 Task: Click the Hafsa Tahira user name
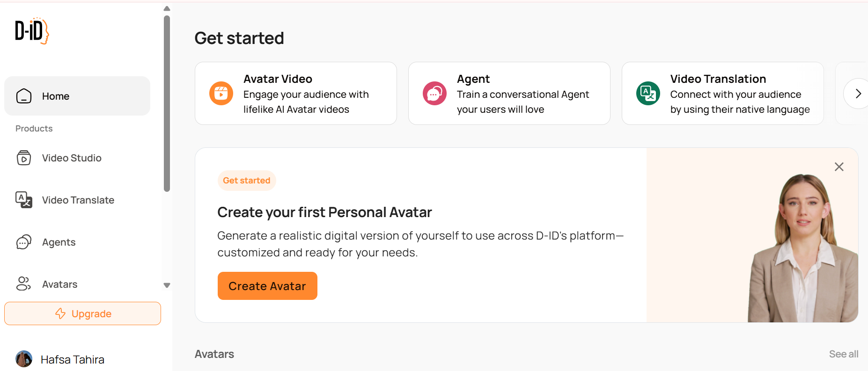[x=73, y=359]
